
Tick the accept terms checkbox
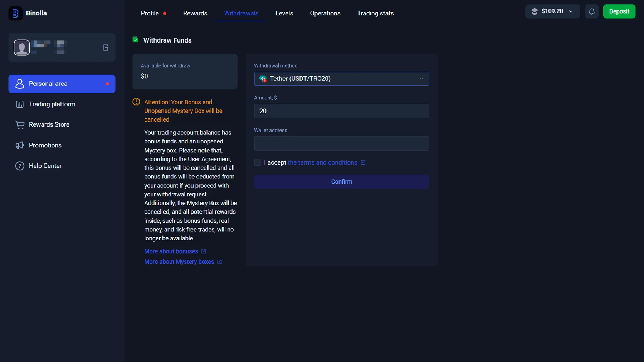[x=258, y=162]
